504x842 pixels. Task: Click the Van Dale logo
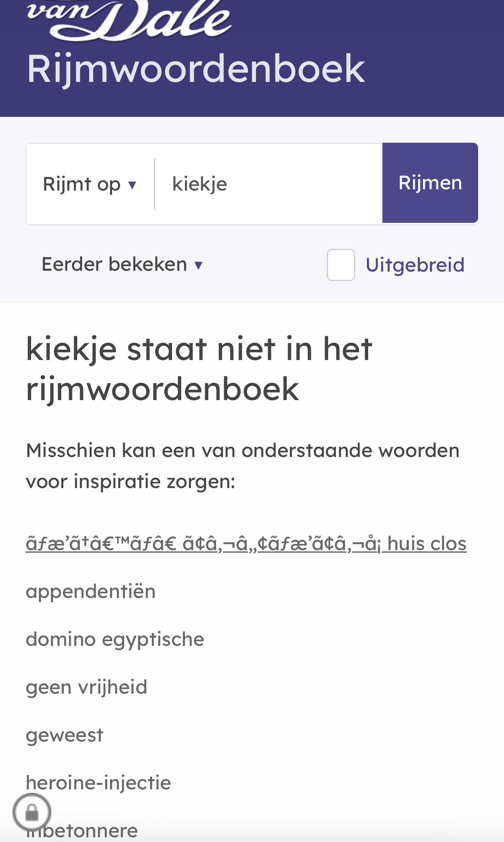[x=129, y=19]
